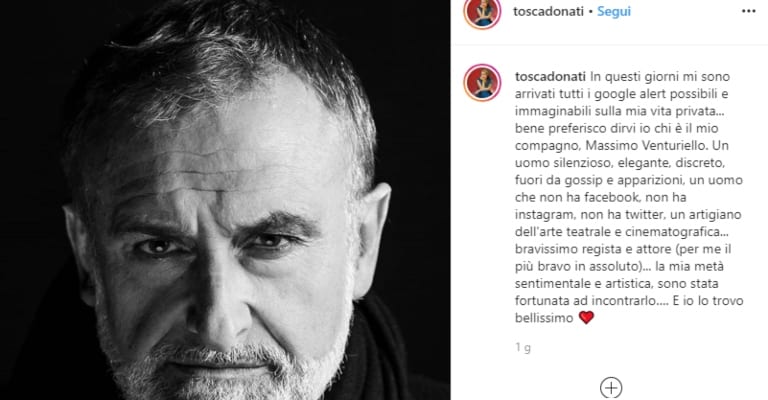
Task: Click the '1 g' post timestamp
Action: click(x=523, y=348)
